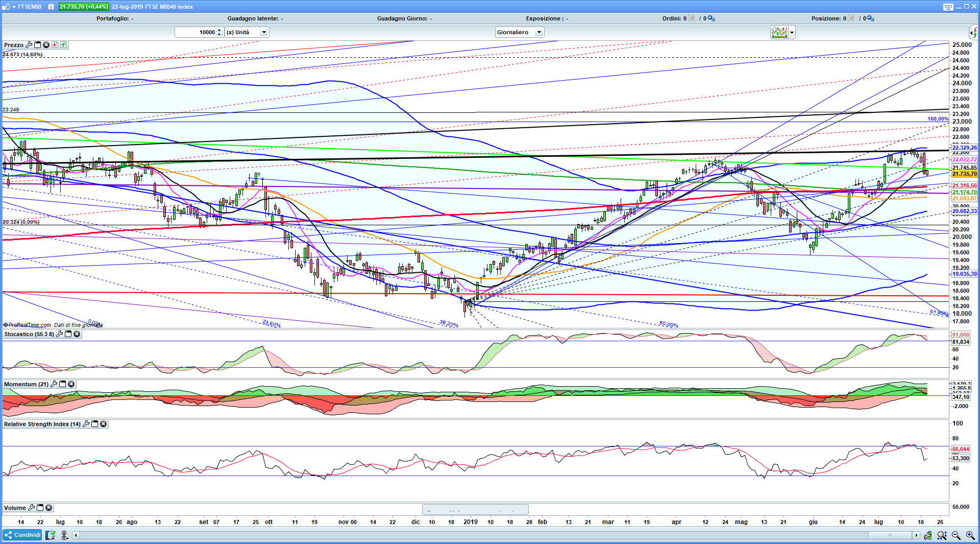
Task: Remove the Volume panel
Action: pyautogui.click(x=49, y=508)
